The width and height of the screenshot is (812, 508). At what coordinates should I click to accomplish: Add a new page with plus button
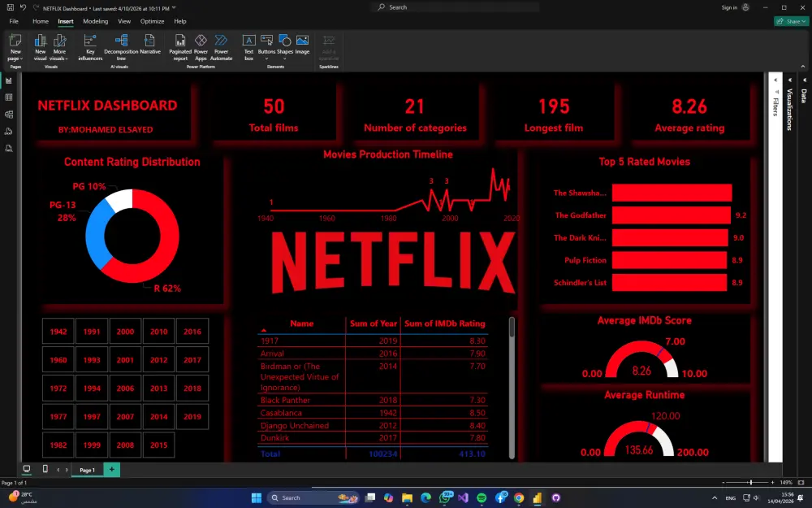click(111, 470)
